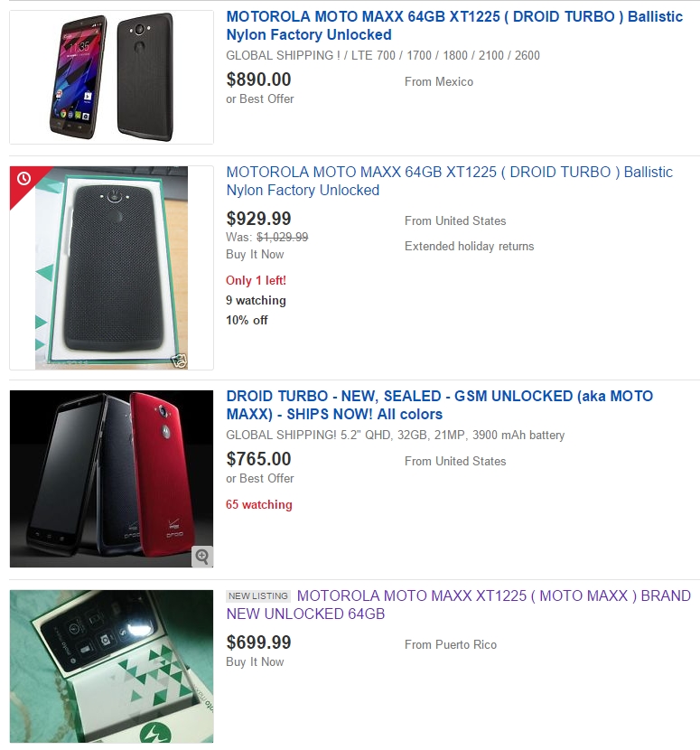Viewport: 700px width, 750px height.
Task: Click the NEW LISTING badge
Action: coord(258,596)
